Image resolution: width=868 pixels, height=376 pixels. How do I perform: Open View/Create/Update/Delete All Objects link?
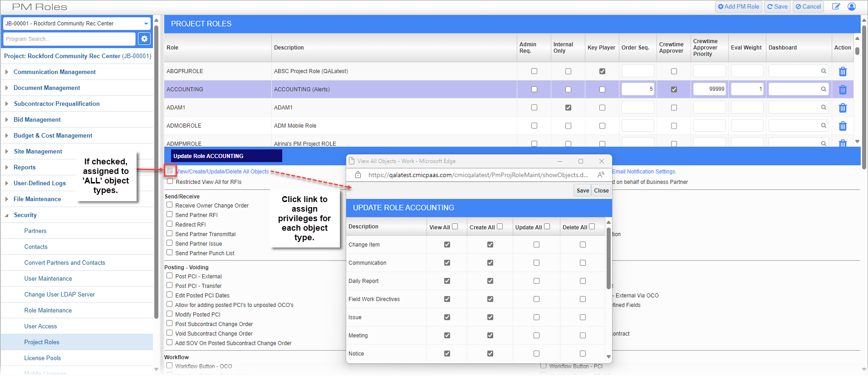point(222,172)
